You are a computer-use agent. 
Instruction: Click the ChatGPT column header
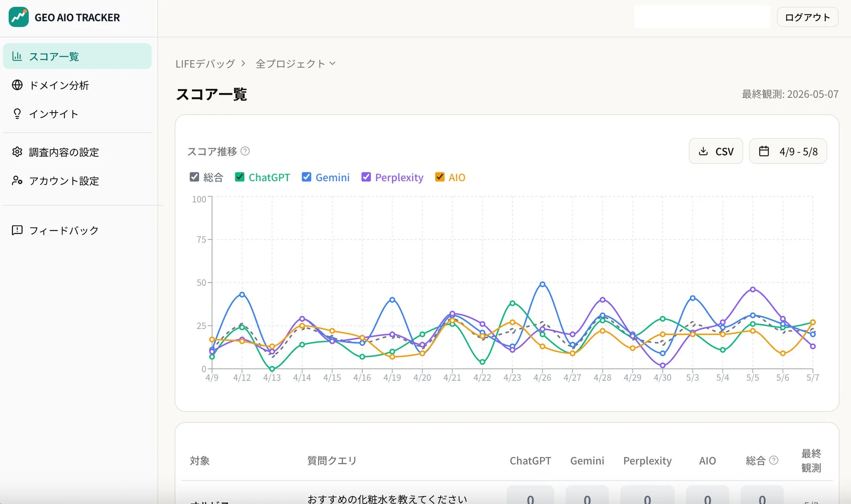(x=530, y=461)
